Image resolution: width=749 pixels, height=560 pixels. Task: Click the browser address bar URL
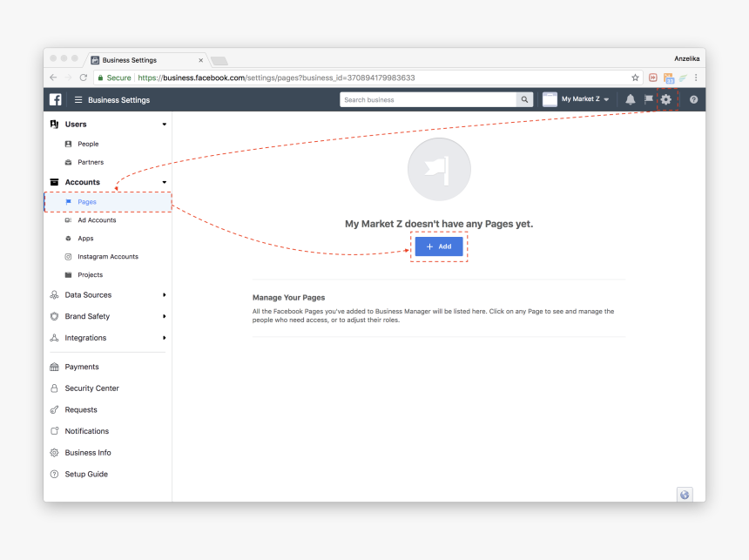click(x=277, y=78)
